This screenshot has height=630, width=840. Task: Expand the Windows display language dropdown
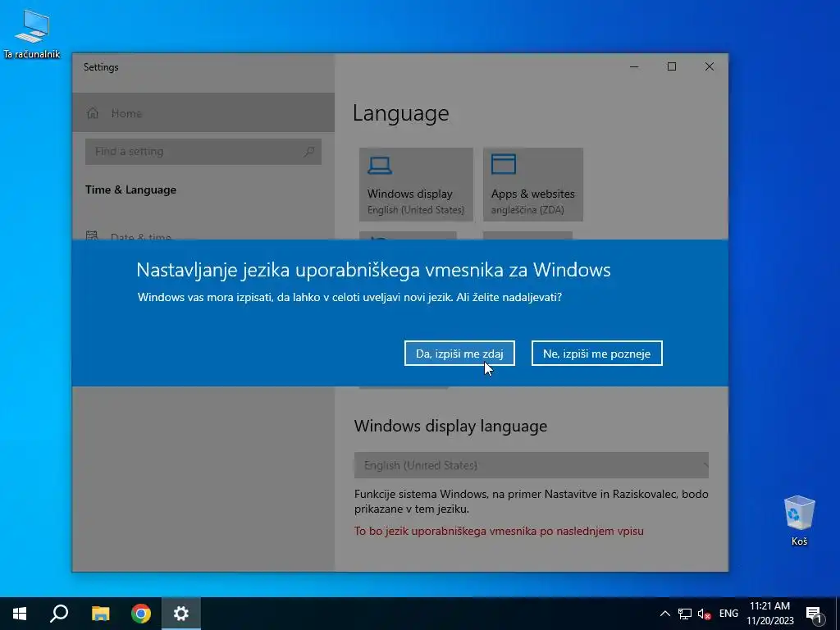click(x=531, y=465)
